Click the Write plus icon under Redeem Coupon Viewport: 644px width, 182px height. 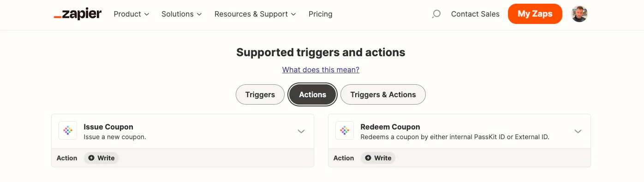368,158
